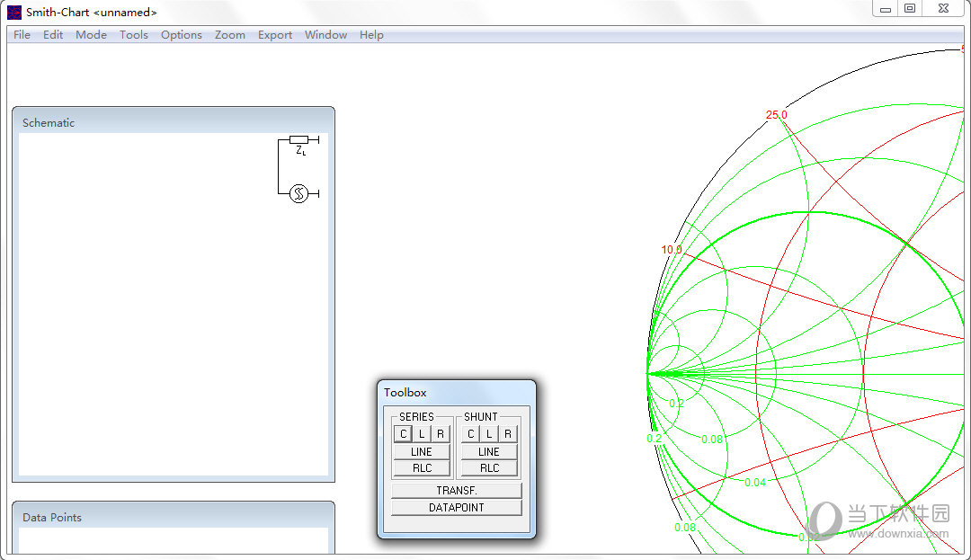
Task: Insert a series RLC element
Action: pyautogui.click(x=422, y=468)
